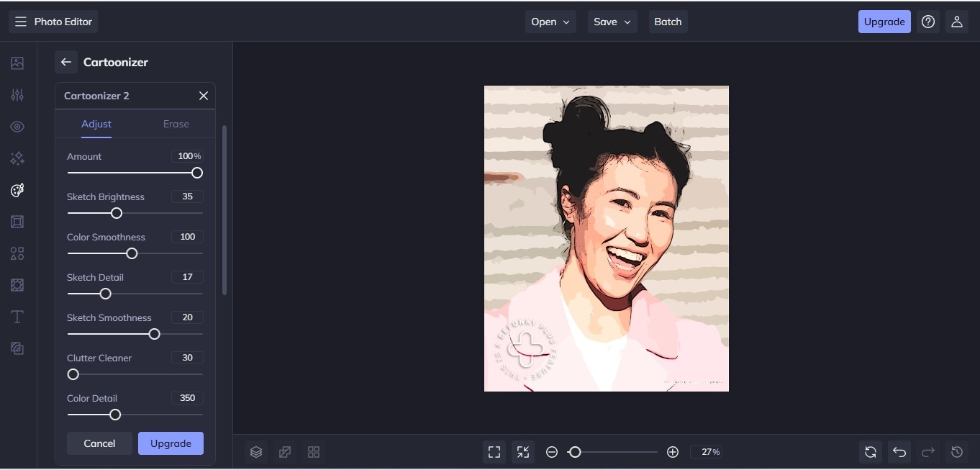This screenshot has height=470, width=980.
Task: Click the Undo arrow icon
Action: coord(899,452)
